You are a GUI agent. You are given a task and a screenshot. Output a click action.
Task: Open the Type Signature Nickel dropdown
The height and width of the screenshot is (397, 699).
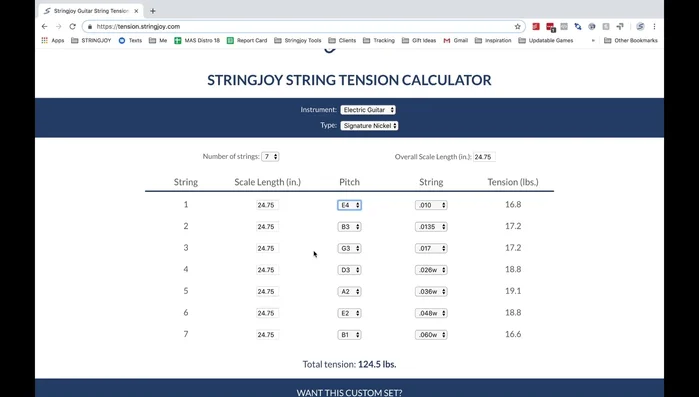point(369,126)
